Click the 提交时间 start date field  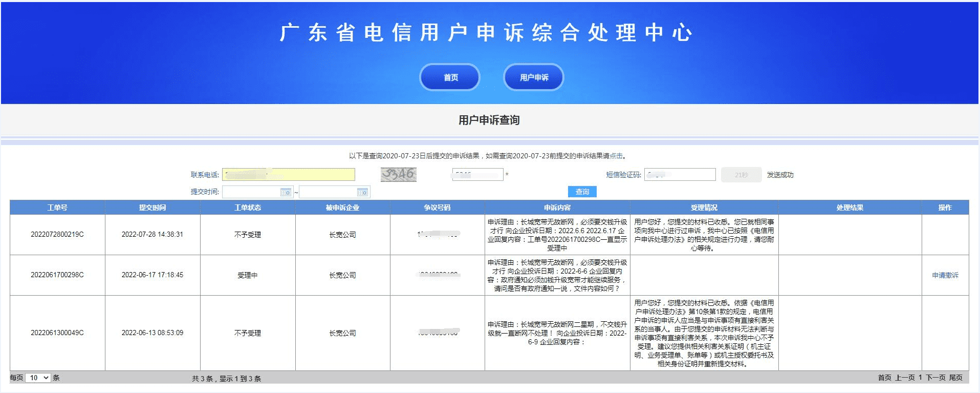257,192
